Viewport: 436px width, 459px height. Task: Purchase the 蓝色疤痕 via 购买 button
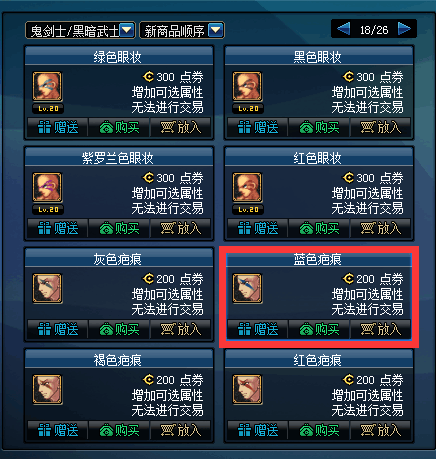(x=319, y=329)
